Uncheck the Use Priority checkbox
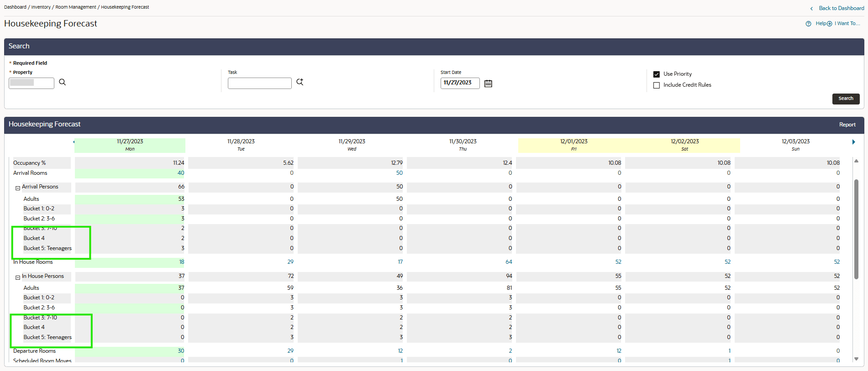 pyautogui.click(x=657, y=74)
